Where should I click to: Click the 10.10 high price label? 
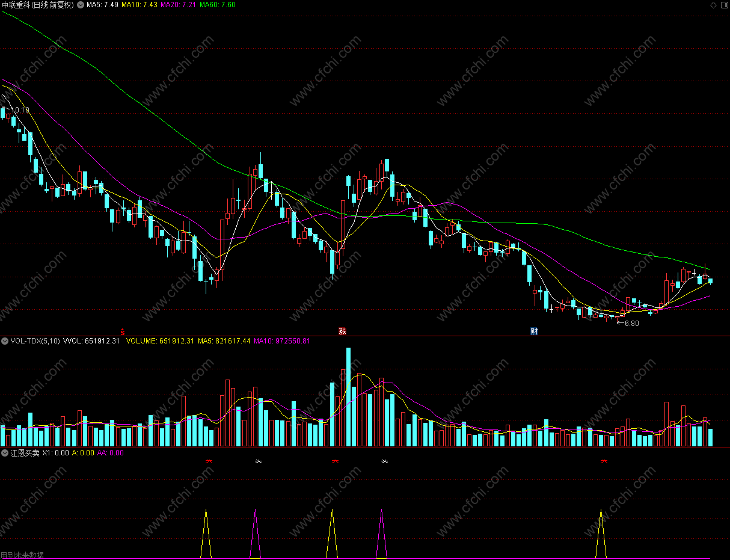(22, 110)
